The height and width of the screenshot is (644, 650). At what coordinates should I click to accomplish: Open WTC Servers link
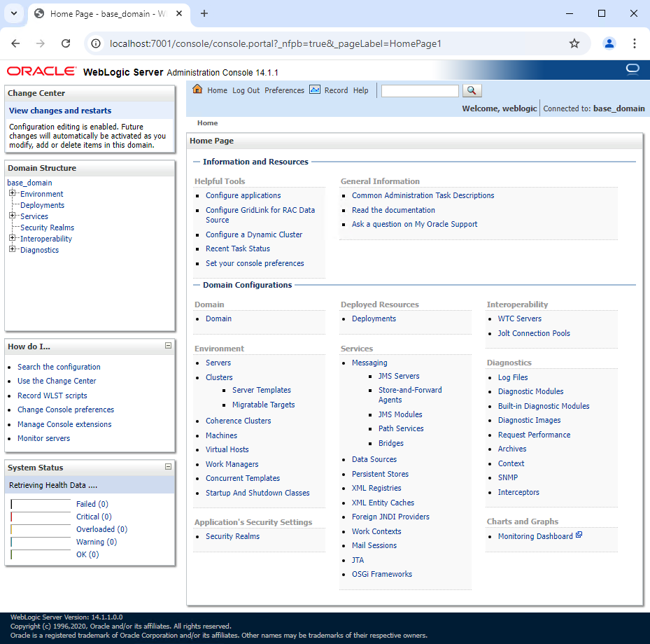[520, 319]
